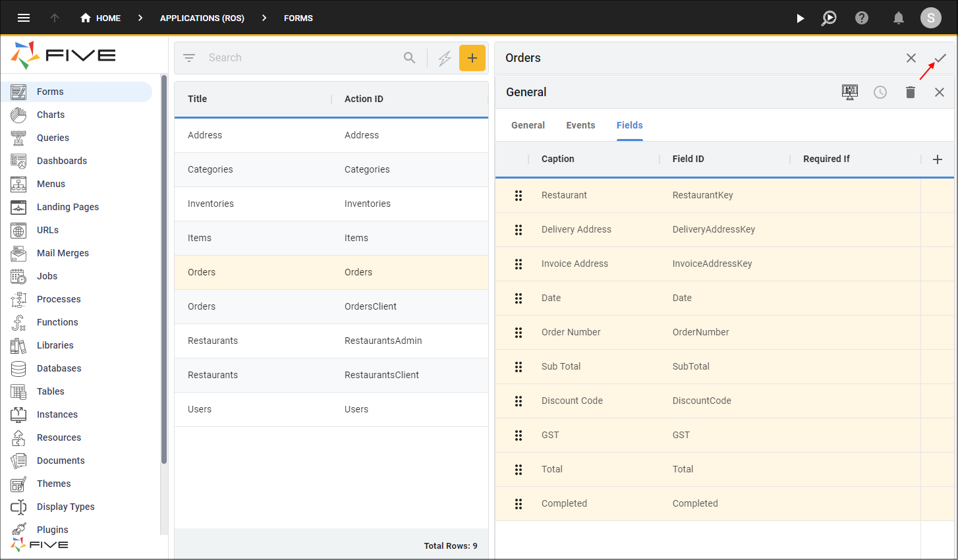Save the Orders form with checkmark
The height and width of the screenshot is (560, 958).
(x=940, y=58)
